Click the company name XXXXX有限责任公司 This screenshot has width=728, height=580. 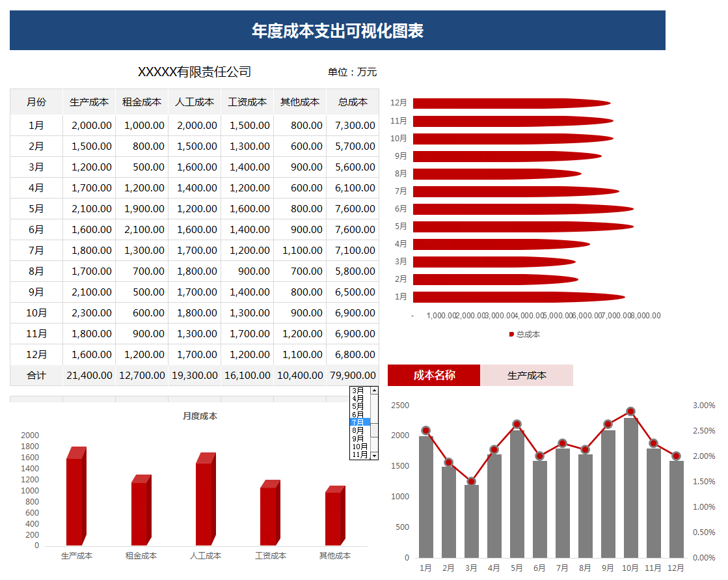[196, 72]
